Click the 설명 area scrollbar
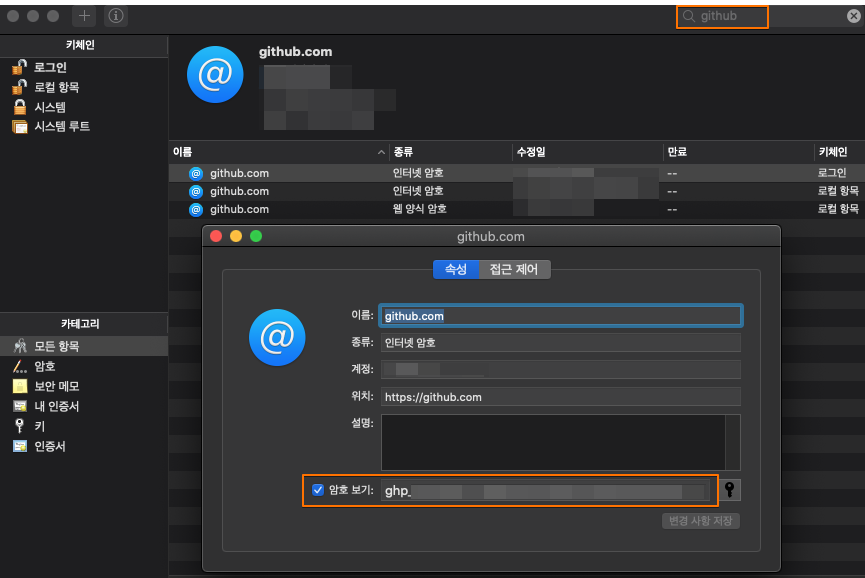Image resolution: width=865 pixels, height=578 pixels. tap(733, 442)
